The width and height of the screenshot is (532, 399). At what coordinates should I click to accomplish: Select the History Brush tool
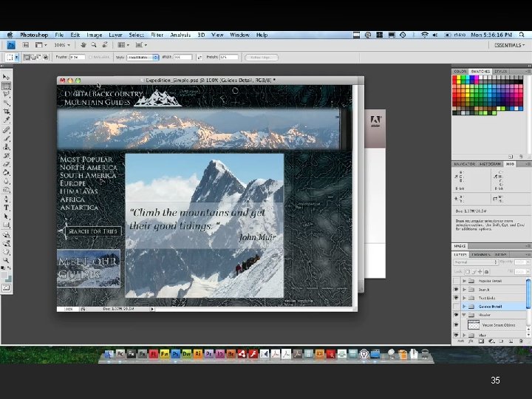click(x=6, y=155)
